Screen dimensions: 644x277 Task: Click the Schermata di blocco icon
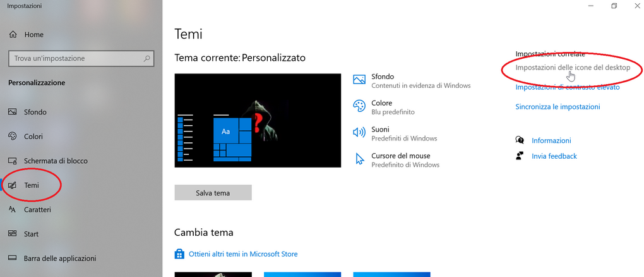click(x=13, y=161)
